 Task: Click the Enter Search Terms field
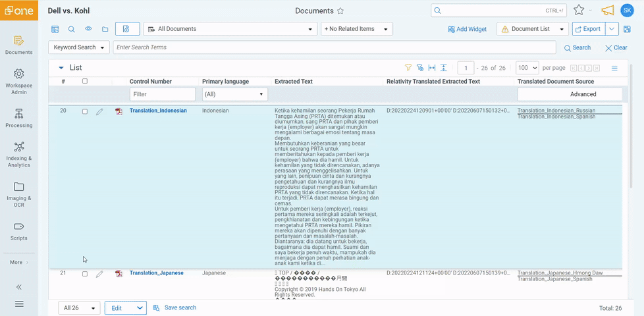point(335,47)
